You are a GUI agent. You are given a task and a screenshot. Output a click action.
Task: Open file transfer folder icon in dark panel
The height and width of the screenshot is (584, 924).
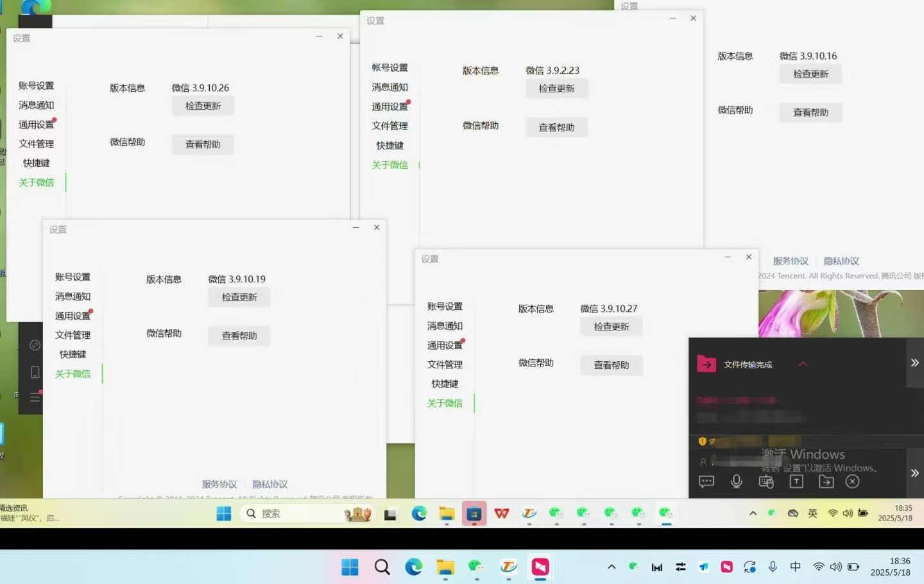(706, 364)
